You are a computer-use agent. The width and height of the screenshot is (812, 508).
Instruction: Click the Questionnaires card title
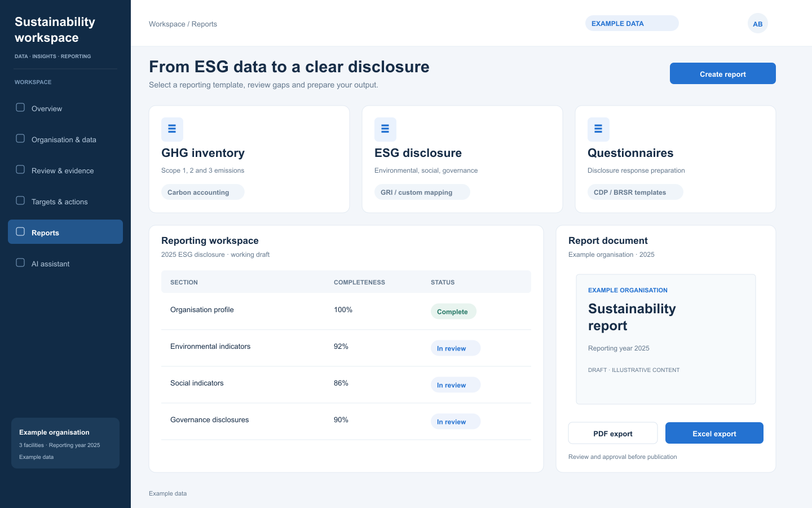click(x=630, y=153)
